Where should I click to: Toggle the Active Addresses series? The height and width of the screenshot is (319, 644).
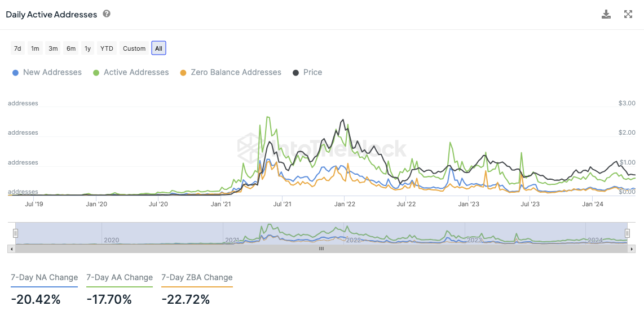[x=131, y=72]
